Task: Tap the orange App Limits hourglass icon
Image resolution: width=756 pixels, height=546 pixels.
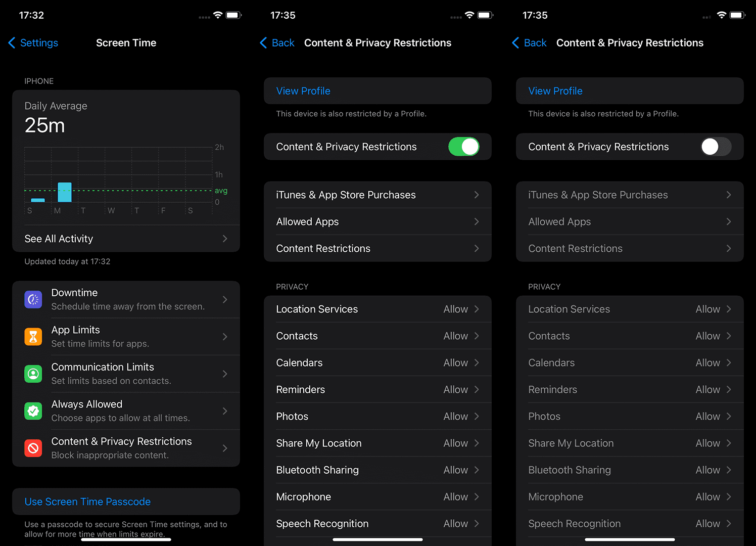Action: 33,337
